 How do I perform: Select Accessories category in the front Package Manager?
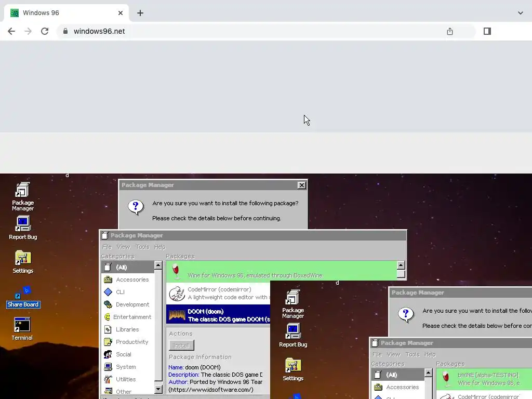pos(128,280)
